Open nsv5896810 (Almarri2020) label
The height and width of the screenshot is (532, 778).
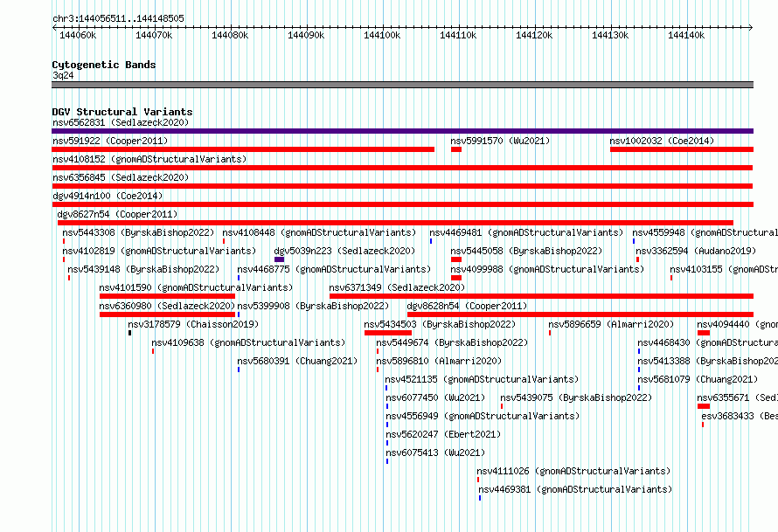pos(439,361)
